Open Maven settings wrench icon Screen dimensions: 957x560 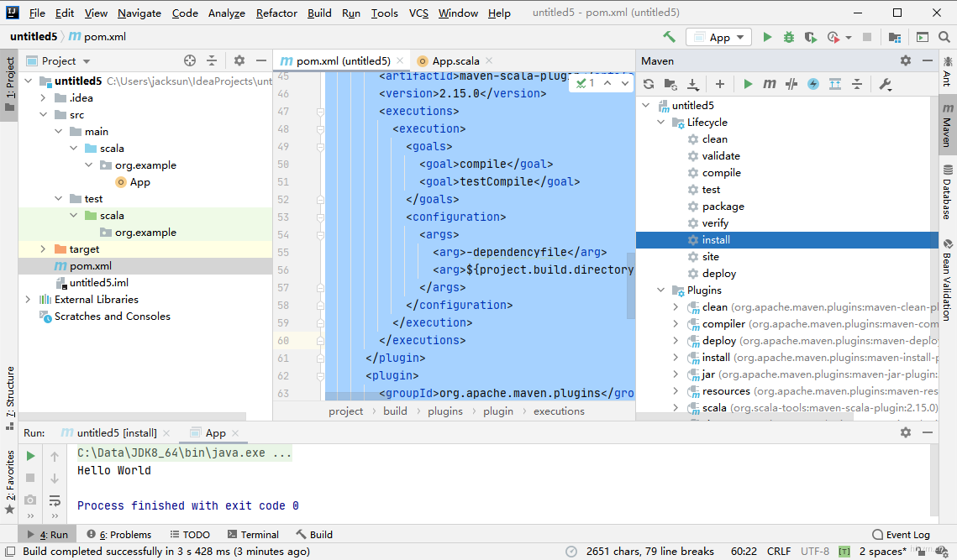(x=885, y=84)
